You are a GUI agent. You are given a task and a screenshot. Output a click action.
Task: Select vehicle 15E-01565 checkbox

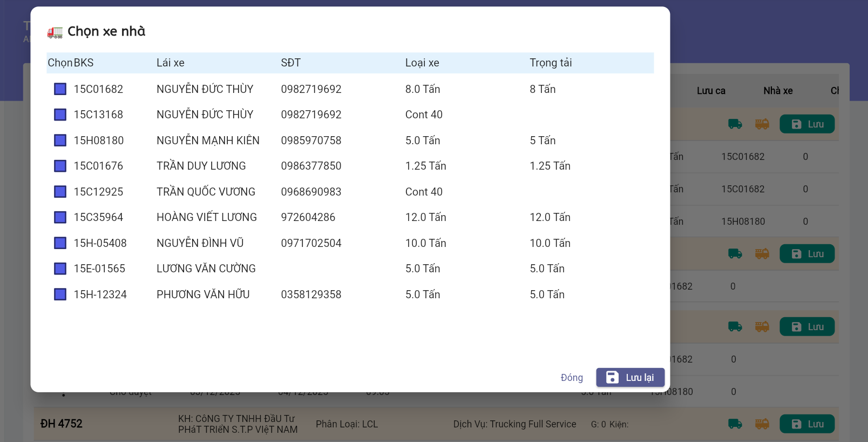(x=60, y=269)
